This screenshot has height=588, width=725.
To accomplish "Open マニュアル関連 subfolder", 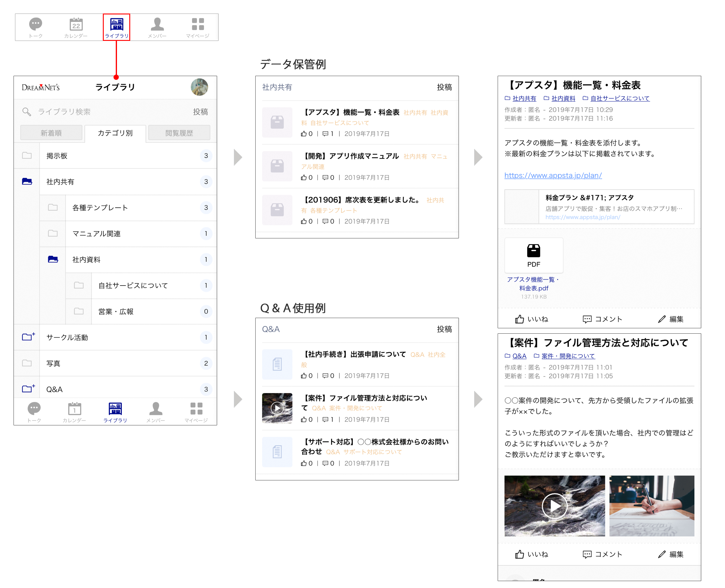I will 128,233.
